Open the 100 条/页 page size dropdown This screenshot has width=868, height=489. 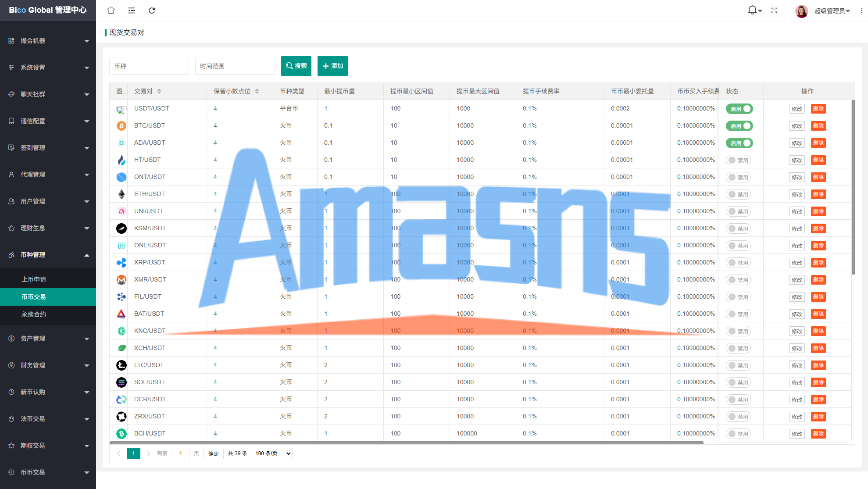point(272,453)
